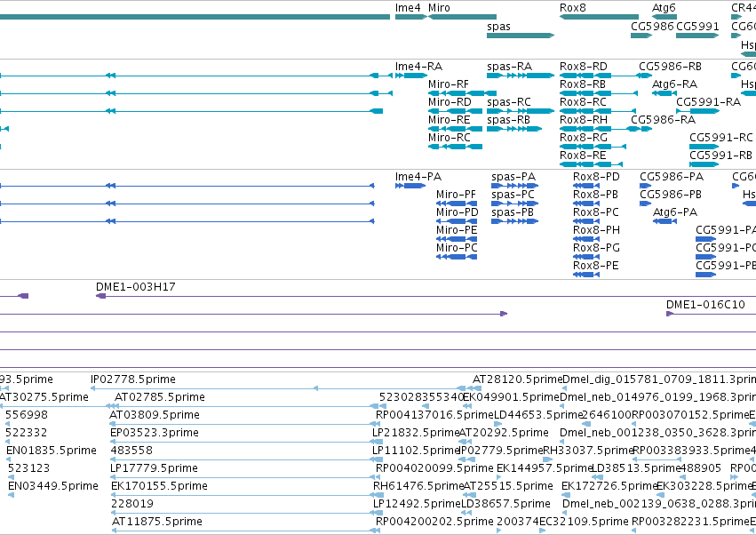The height and width of the screenshot is (535, 756).
Task: Click the Rox8-PE protein label
Action: point(595,266)
